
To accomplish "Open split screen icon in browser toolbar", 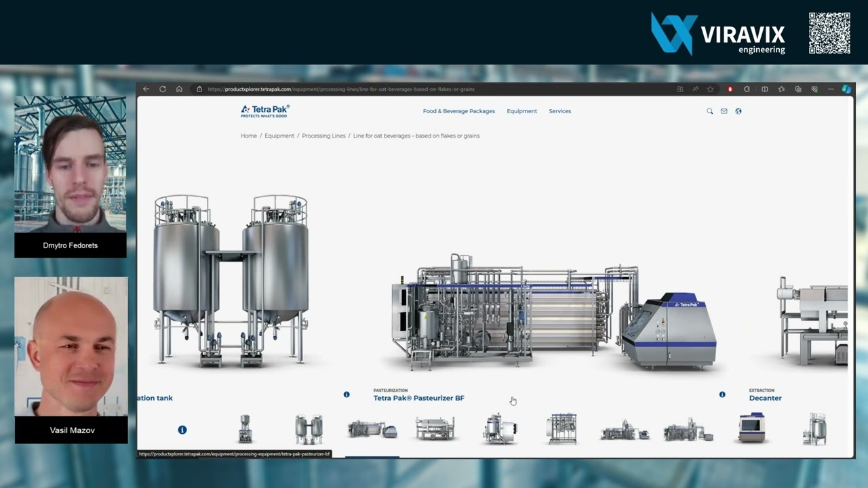I will click(x=765, y=89).
